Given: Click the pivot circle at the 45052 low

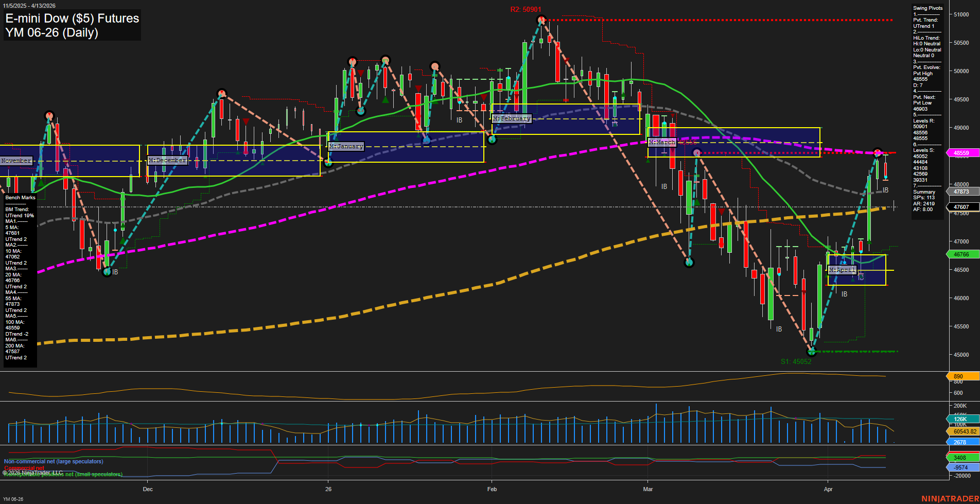Looking at the screenshot, I should [812, 352].
